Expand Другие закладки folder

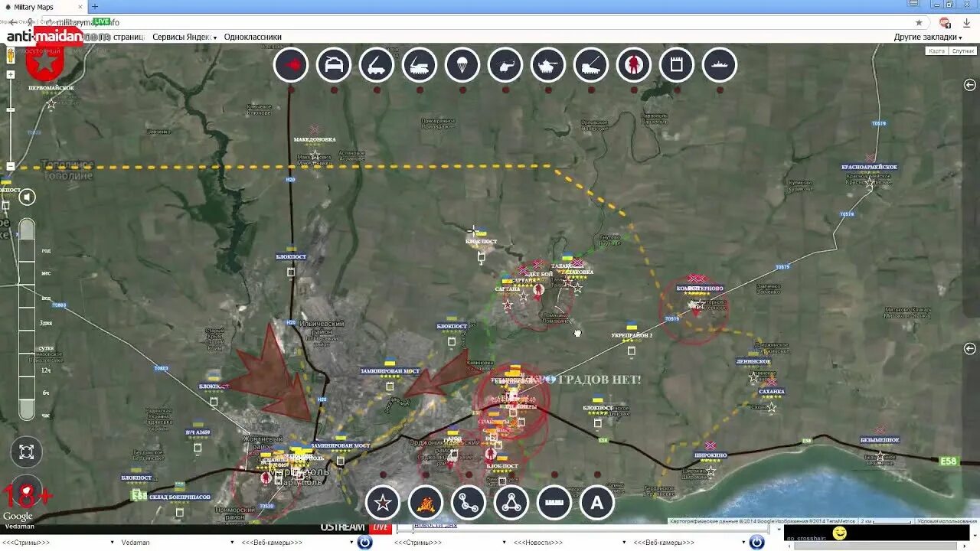pos(928,37)
